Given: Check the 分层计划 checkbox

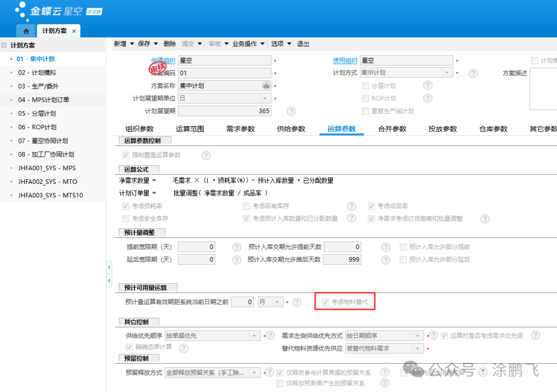Looking at the screenshot, I should coord(365,86).
